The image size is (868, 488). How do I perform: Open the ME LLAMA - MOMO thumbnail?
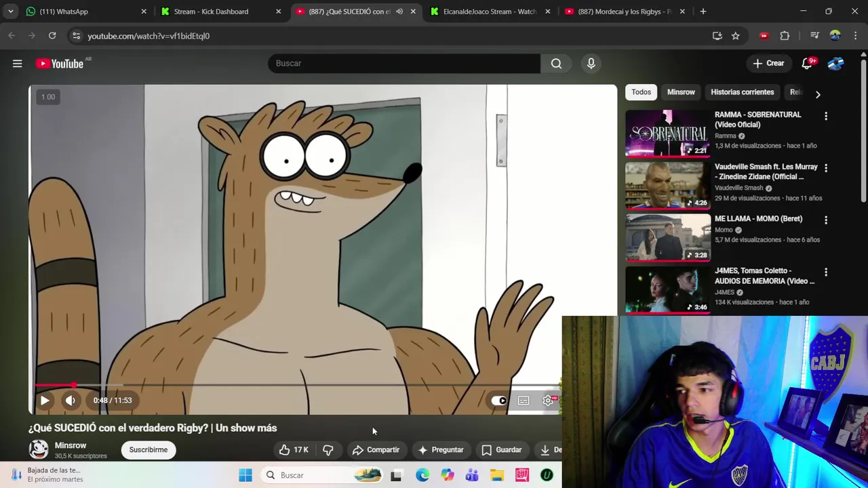(668, 237)
